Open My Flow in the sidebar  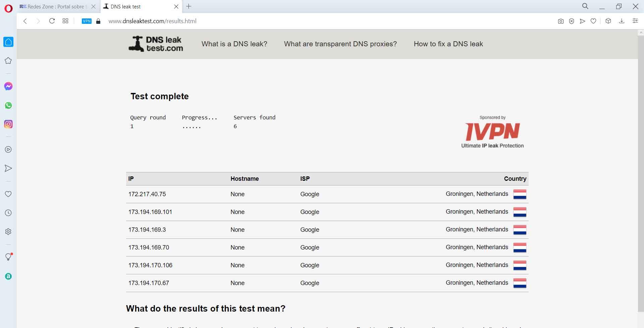(x=8, y=168)
